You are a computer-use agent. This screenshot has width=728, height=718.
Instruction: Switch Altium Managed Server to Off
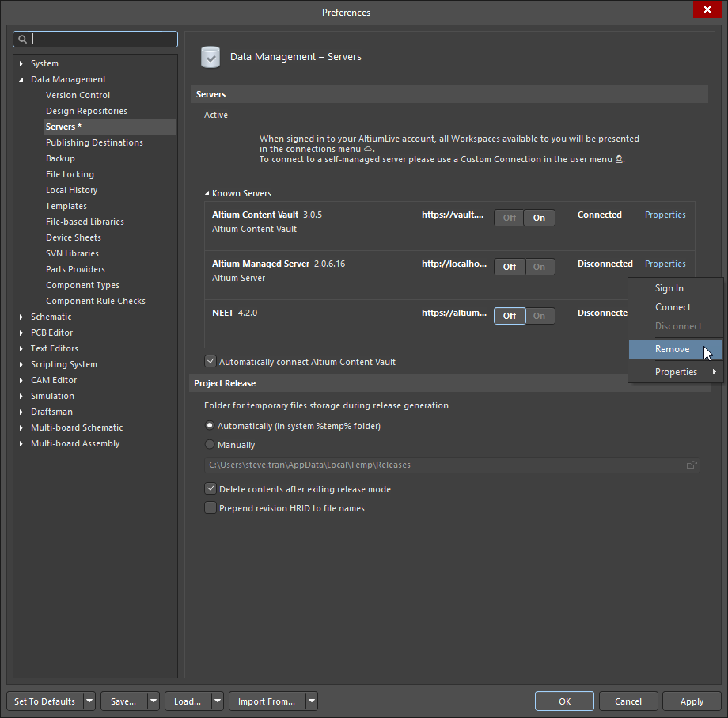click(510, 267)
